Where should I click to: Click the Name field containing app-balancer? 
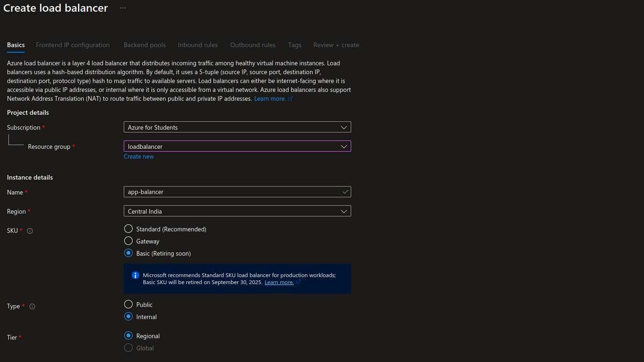click(231, 192)
